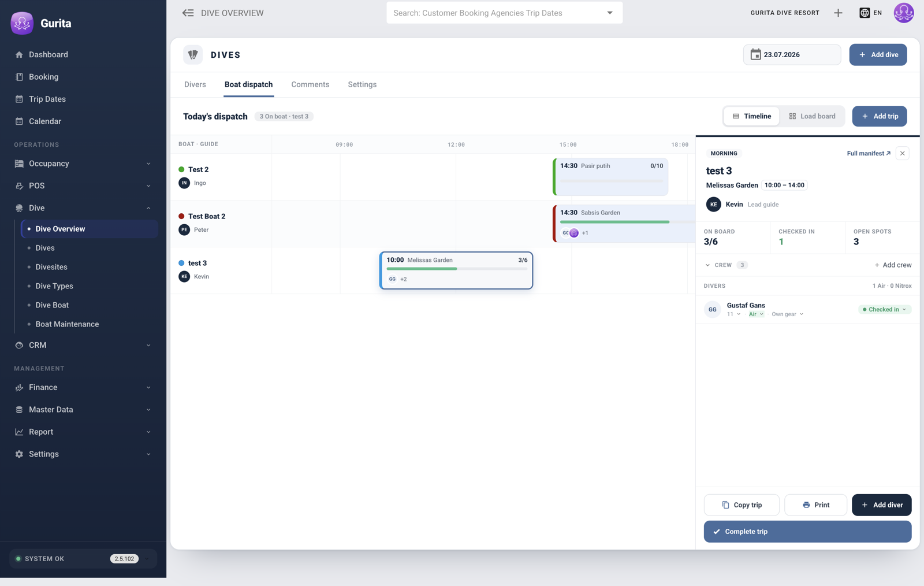Image resolution: width=924 pixels, height=586 pixels.
Task: Click the plus icon beside Gurita Dive Resort
Action: tap(838, 13)
